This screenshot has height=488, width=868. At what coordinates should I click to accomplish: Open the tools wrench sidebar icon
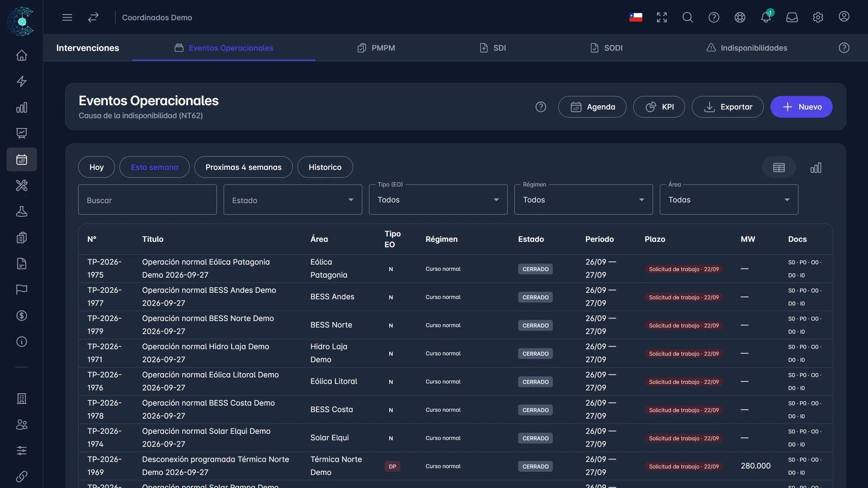[22, 185]
